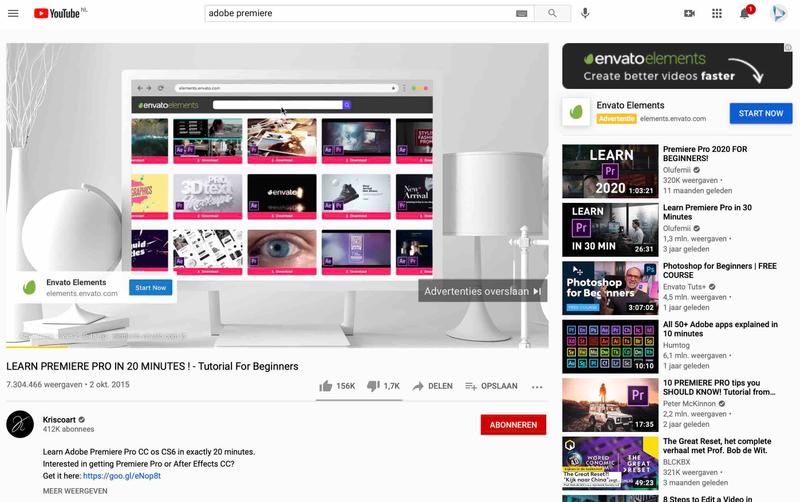Click the Envato leaf icon in video overlay

point(29,287)
